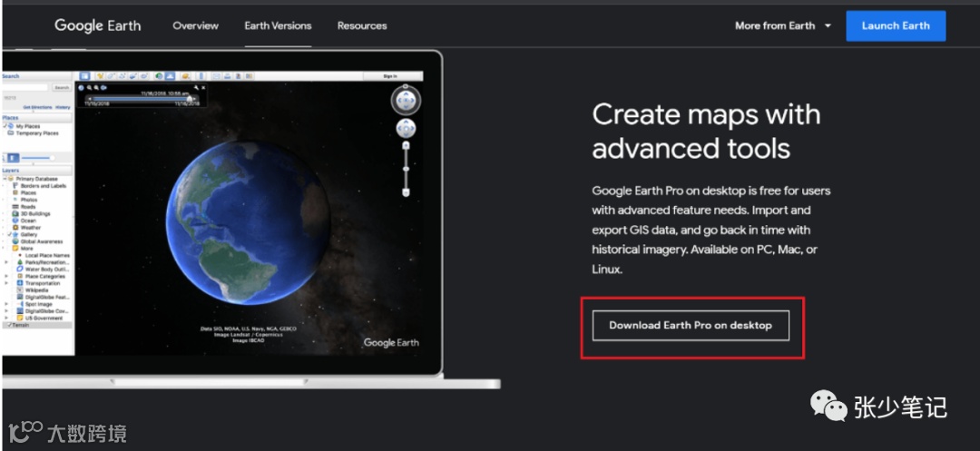The height and width of the screenshot is (451, 980).
Task: Click Download Earth Pro on desktop button
Action: [691, 326]
